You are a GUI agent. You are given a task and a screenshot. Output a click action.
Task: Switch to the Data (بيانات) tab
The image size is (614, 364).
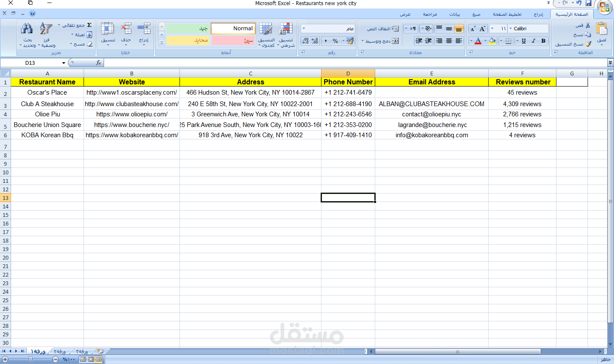(455, 14)
